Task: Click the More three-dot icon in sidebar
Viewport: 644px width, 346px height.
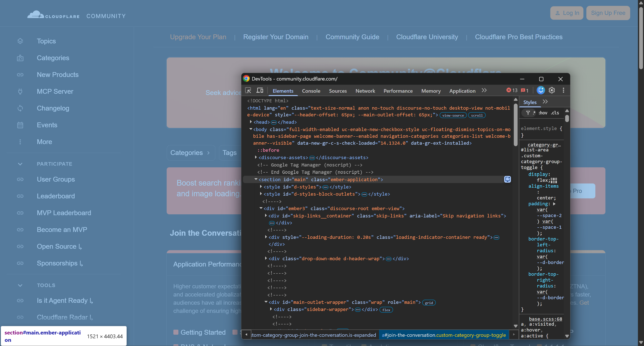Action: click(20, 142)
